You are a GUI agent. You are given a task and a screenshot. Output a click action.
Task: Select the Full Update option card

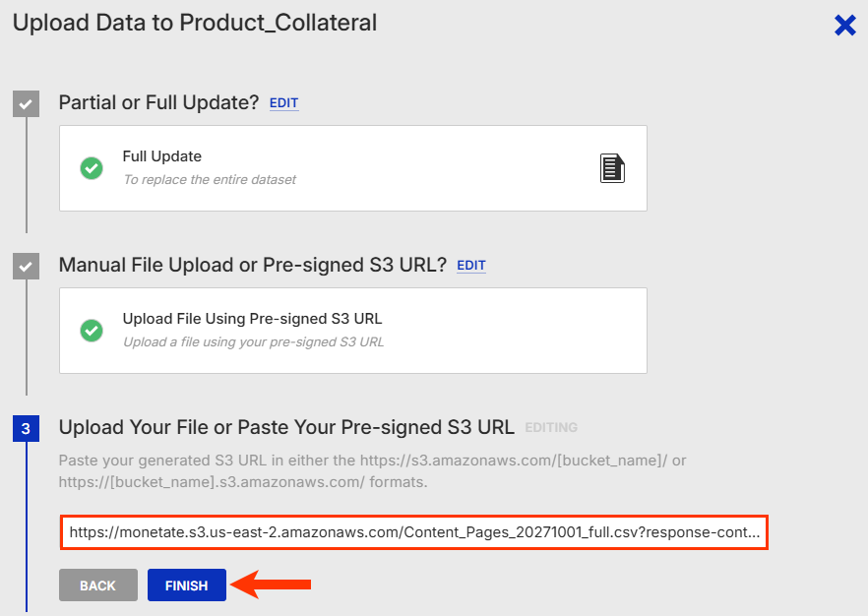coord(352,168)
